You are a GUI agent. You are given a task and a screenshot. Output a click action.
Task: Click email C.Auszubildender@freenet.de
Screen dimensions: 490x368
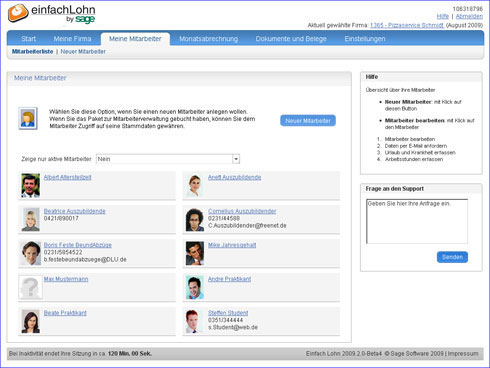coord(247,226)
